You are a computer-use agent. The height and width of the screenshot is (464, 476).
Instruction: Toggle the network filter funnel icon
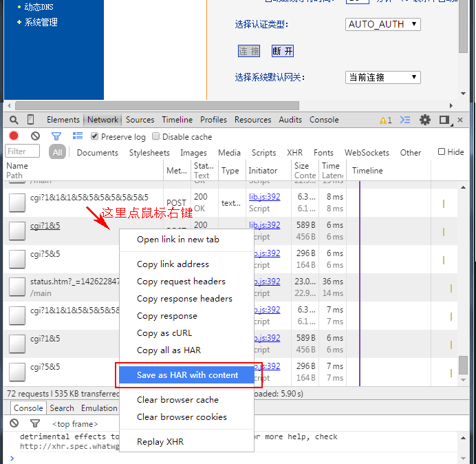click(x=56, y=136)
